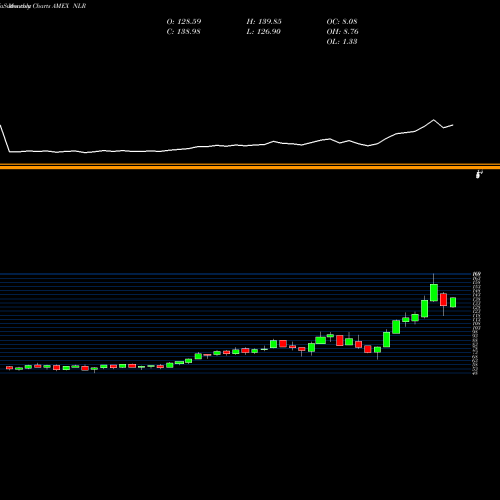The width and height of the screenshot is (500, 500).
Task: Select the high price readout H: 139.85
Action: (264, 22)
